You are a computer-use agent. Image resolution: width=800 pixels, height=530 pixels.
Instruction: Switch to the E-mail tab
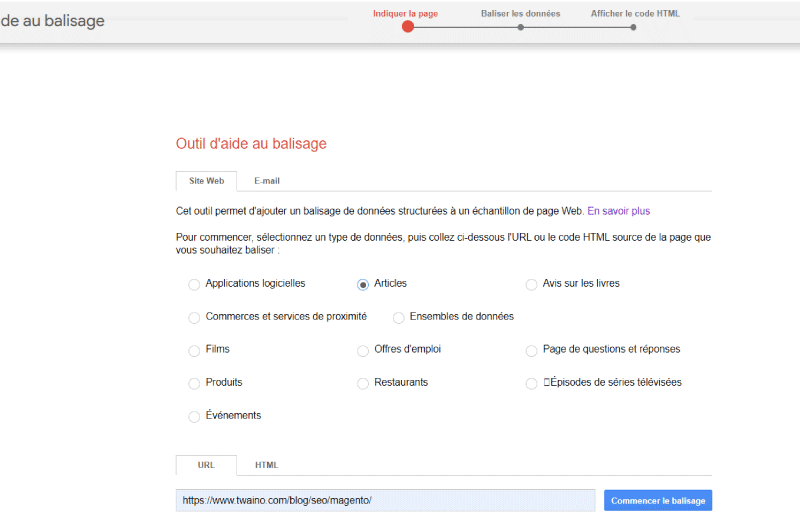267,181
